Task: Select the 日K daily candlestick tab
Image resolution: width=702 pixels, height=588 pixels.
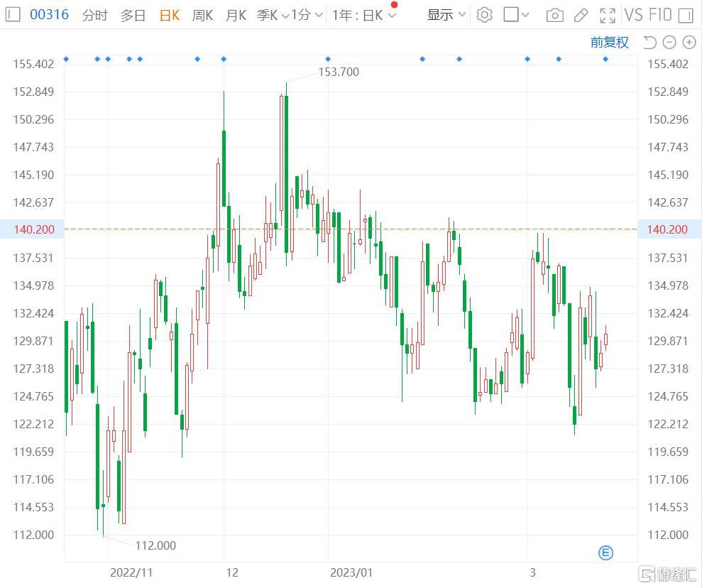Action: (x=169, y=15)
